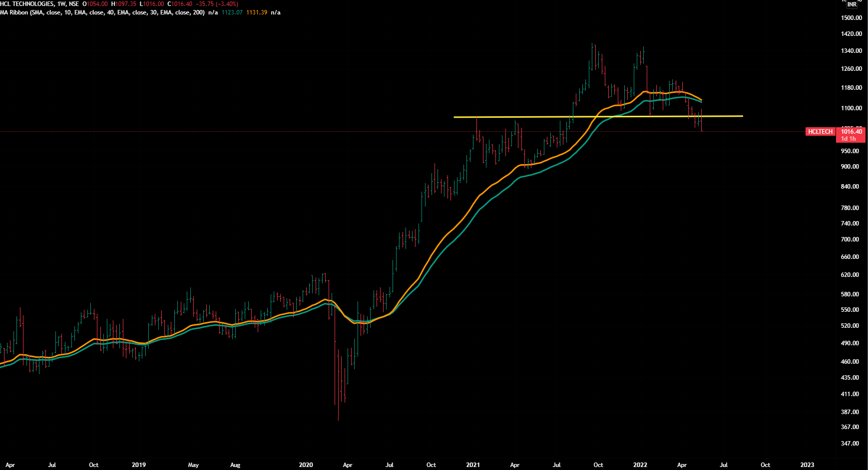868x470 pixels.
Task: Click the 1500.00 price axis label
Action: tap(852, 18)
